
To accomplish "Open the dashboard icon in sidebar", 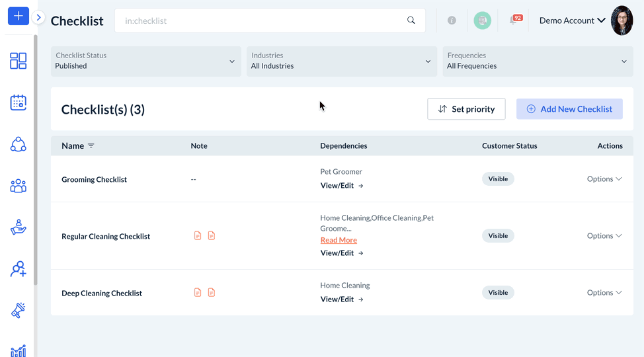I will click(x=19, y=61).
